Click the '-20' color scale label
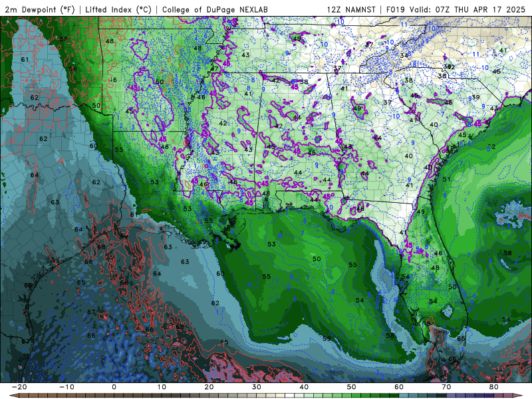Screen dimensions: 532x399 19,387
